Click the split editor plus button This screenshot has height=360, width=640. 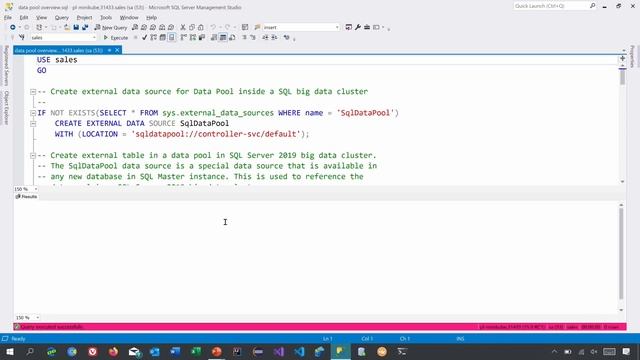(x=622, y=59)
